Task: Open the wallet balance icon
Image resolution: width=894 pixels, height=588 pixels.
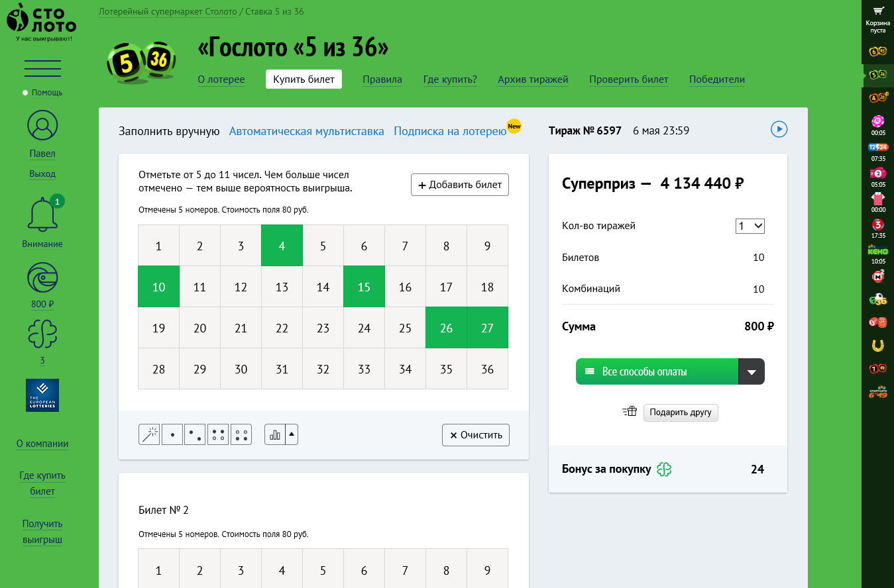Action: (x=42, y=278)
